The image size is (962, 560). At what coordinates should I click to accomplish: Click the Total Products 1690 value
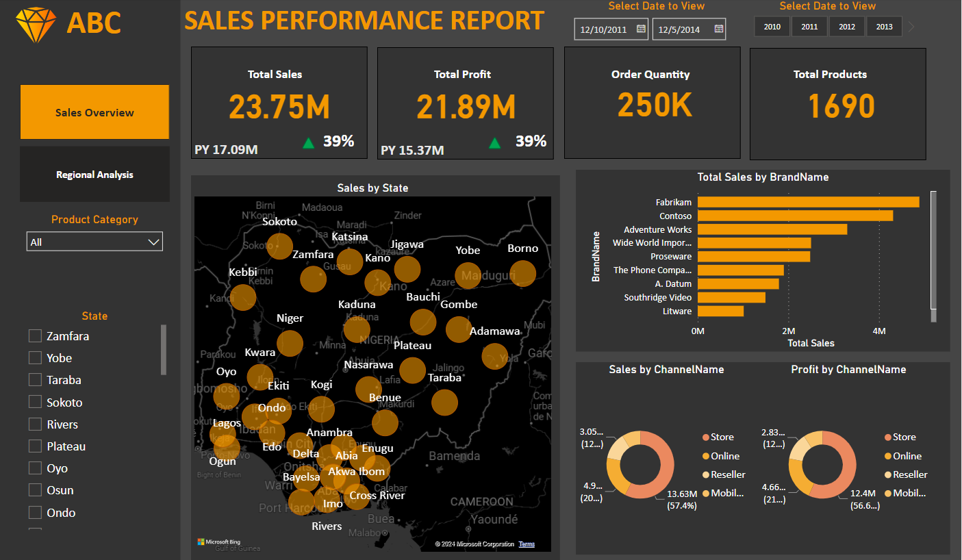pyautogui.click(x=841, y=105)
